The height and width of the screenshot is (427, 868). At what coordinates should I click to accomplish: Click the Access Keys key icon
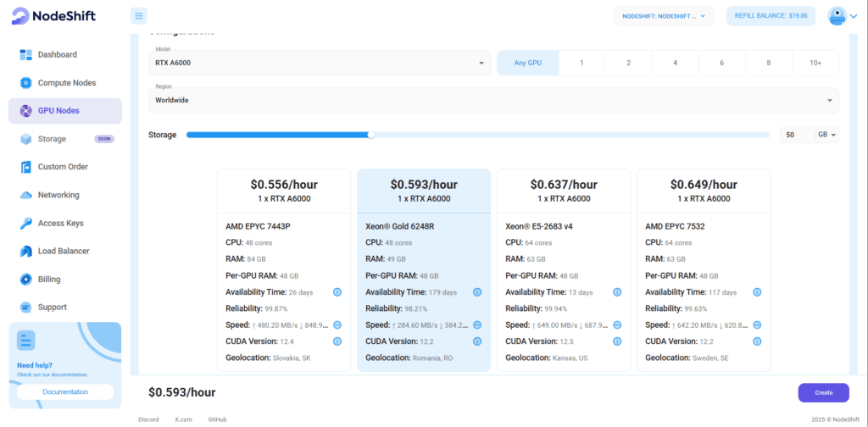26,224
